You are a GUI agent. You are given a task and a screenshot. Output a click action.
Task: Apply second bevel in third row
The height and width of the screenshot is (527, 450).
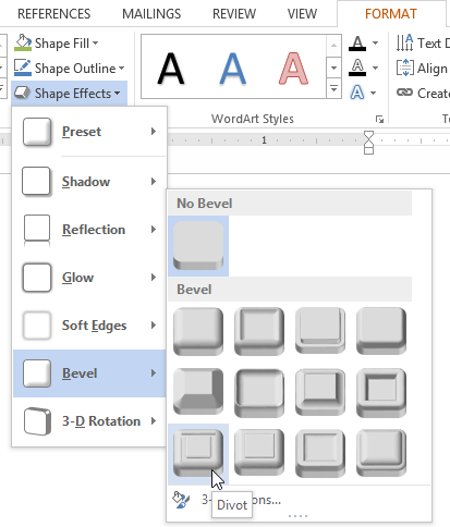click(259, 452)
